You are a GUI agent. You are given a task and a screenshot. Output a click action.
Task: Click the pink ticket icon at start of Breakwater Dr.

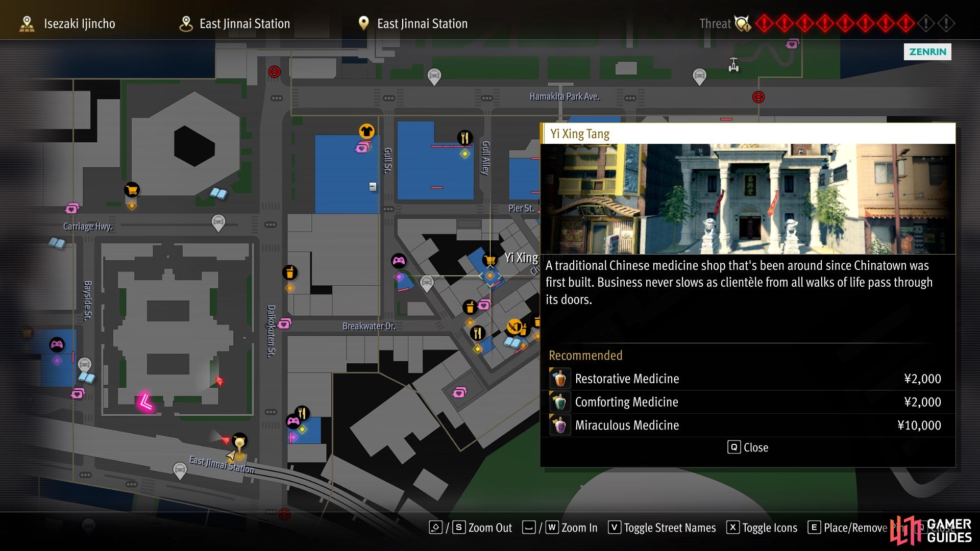tap(284, 323)
